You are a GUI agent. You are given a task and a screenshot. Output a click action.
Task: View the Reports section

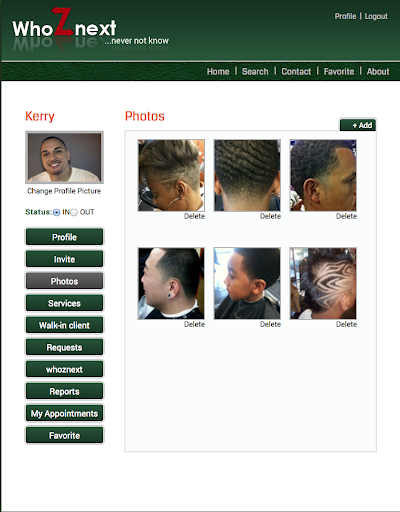(64, 391)
